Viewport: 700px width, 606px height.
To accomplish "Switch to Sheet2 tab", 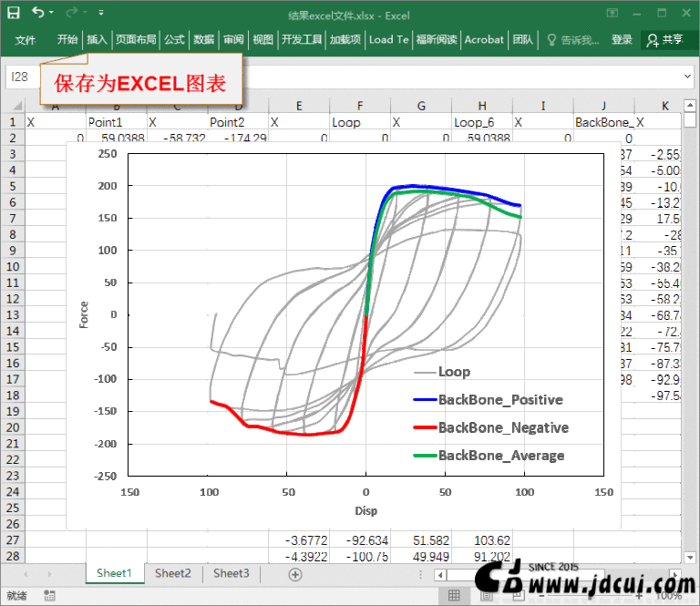I will coord(172,573).
